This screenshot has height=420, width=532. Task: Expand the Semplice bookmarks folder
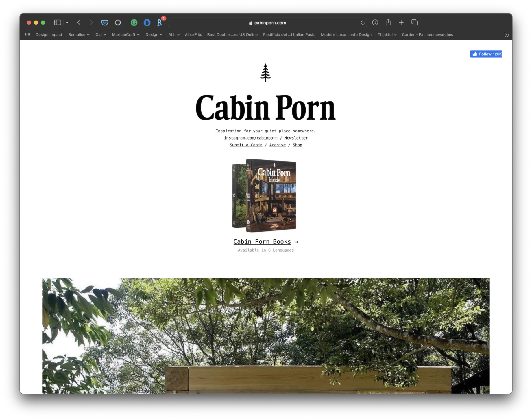click(79, 34)
